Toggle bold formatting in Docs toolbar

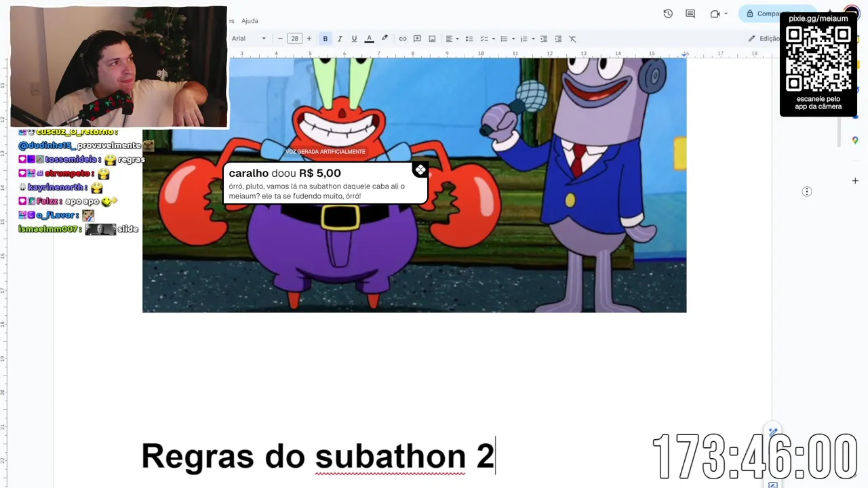pos(325,39)
